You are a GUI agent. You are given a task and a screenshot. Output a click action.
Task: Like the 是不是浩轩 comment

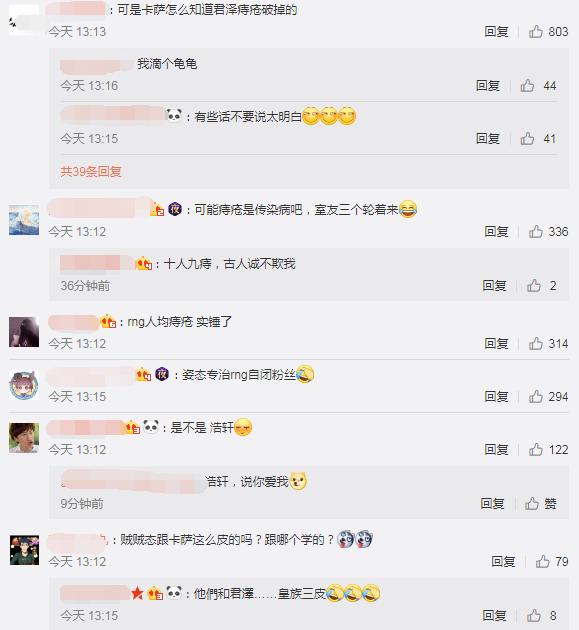[x=536, y=449]
